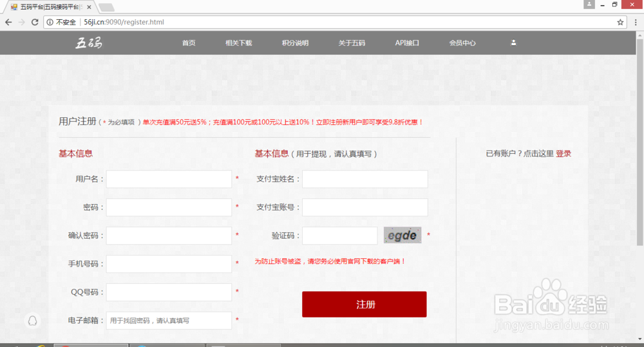This screenshot has height=347, width=644.
Task: Reload the page with refresh icon
Action: pos(35,22)
